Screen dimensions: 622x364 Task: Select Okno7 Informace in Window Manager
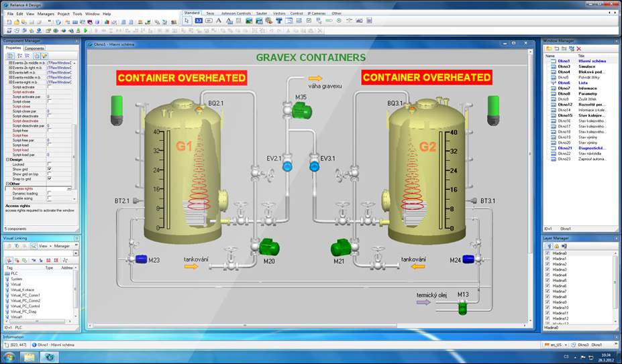tap(564, 88)
